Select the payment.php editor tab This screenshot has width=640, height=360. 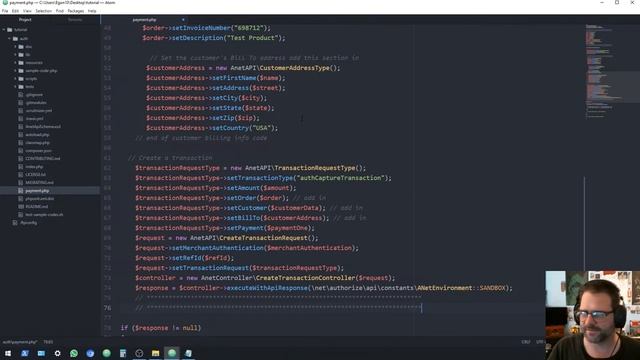point(144,20)
